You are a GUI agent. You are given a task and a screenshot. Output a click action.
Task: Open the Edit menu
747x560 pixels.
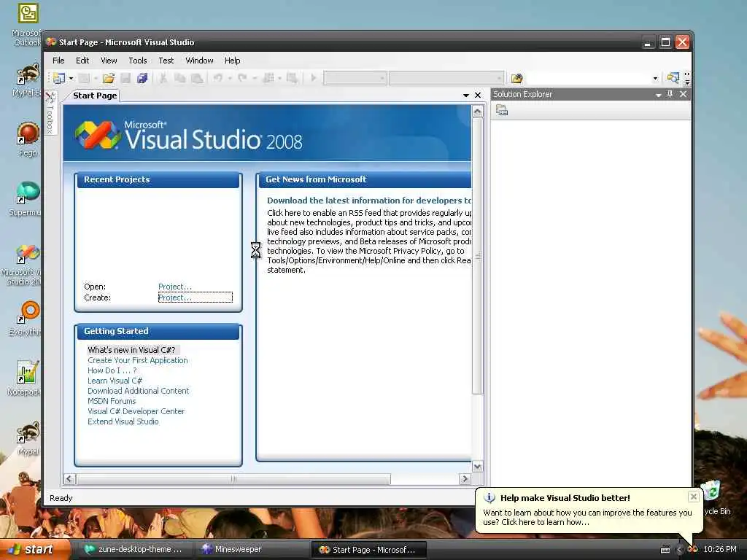82,61
